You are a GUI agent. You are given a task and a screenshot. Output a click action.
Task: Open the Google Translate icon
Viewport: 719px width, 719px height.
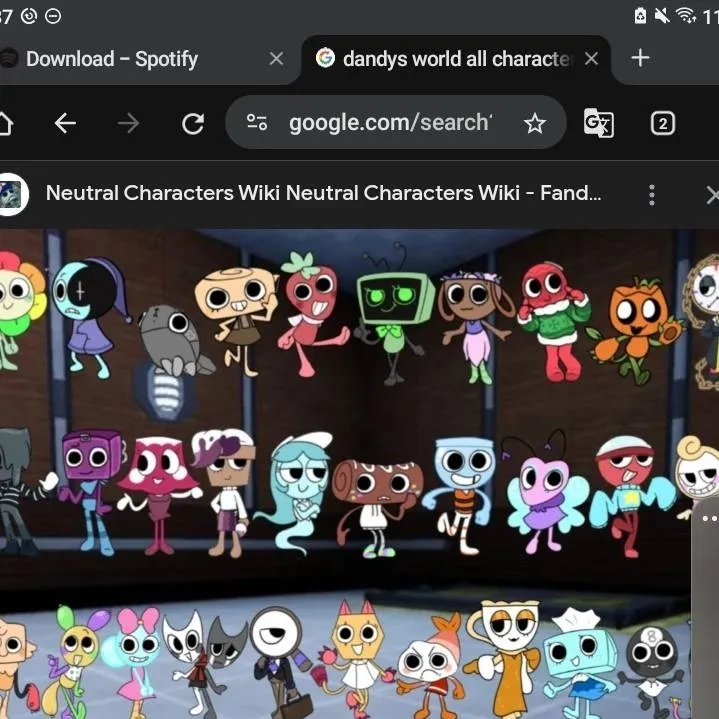pos(598,123)
